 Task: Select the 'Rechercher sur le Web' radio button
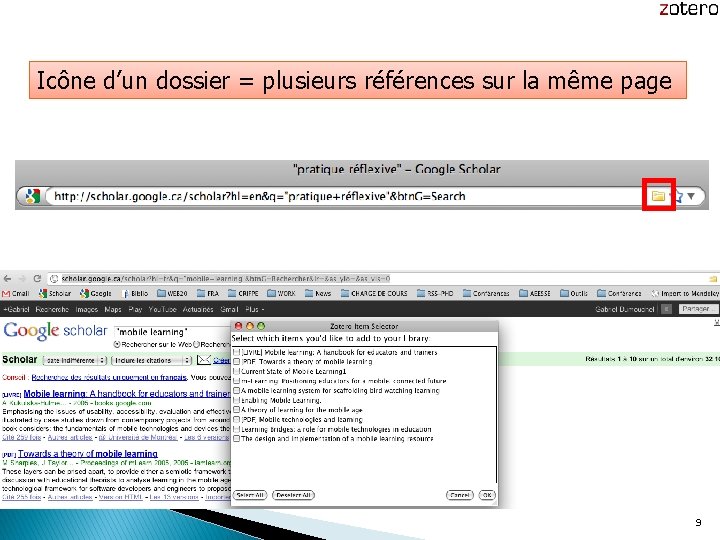pyautogui.click(x=117, y=344)
